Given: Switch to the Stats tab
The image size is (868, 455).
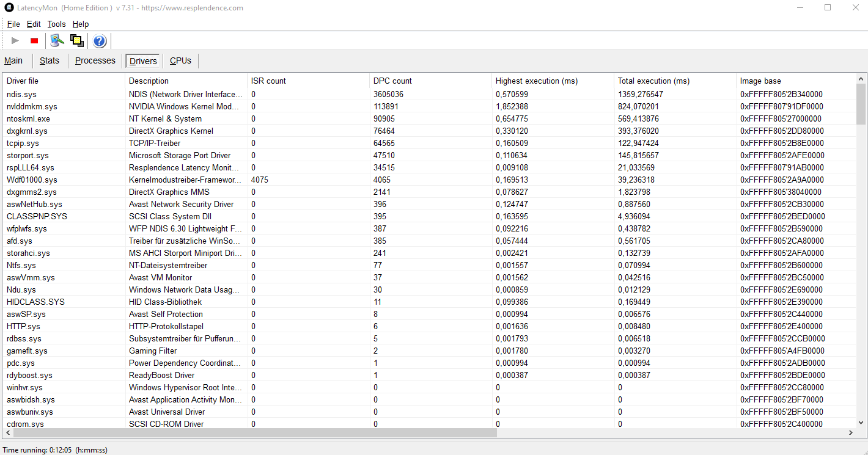Looking at the screenshot, I should point(50,60).
